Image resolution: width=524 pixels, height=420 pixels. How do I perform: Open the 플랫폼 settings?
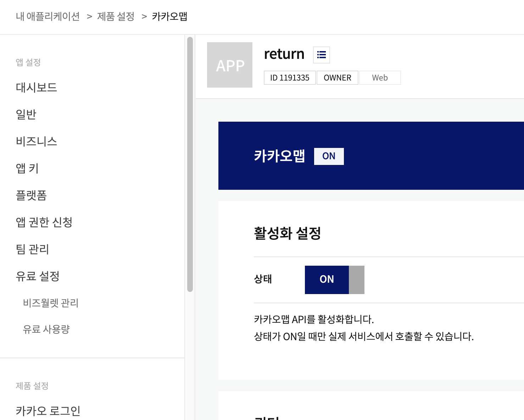(x=31, y=195)
